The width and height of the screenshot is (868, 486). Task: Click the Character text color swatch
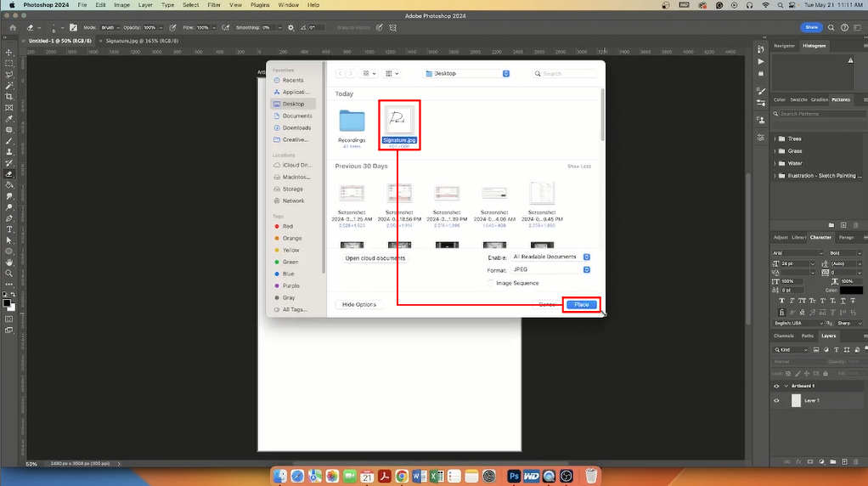(851, 290)
